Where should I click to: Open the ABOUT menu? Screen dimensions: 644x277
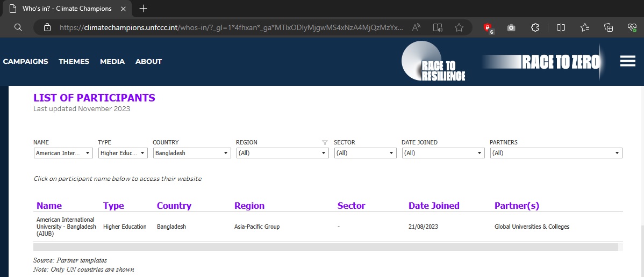149,62
